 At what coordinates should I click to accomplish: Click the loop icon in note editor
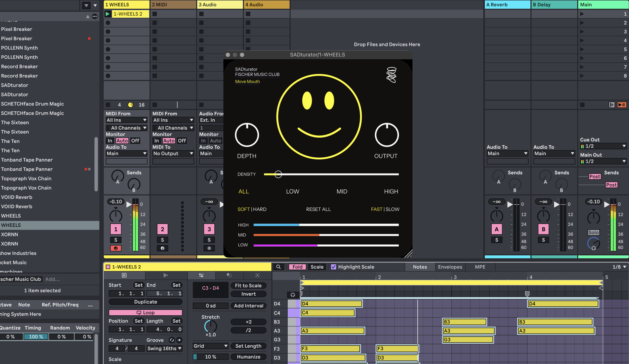[x=293, y=295]
